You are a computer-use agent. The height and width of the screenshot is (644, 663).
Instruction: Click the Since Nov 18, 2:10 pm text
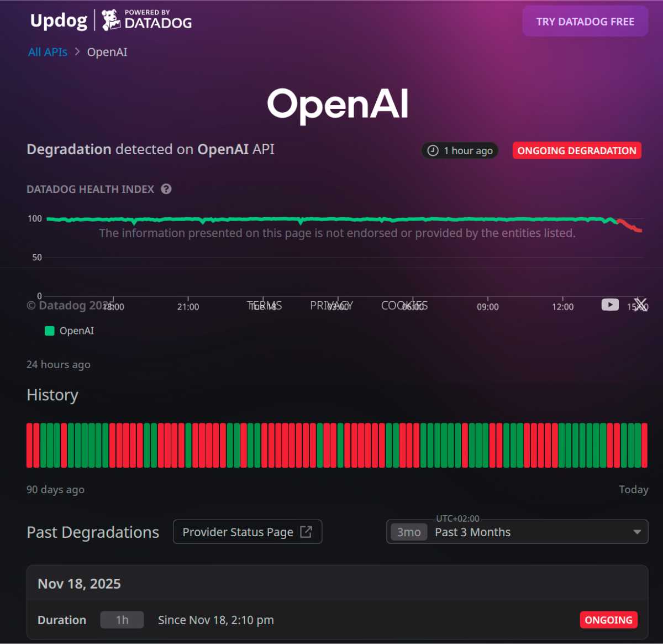click(x=216, y=620)
